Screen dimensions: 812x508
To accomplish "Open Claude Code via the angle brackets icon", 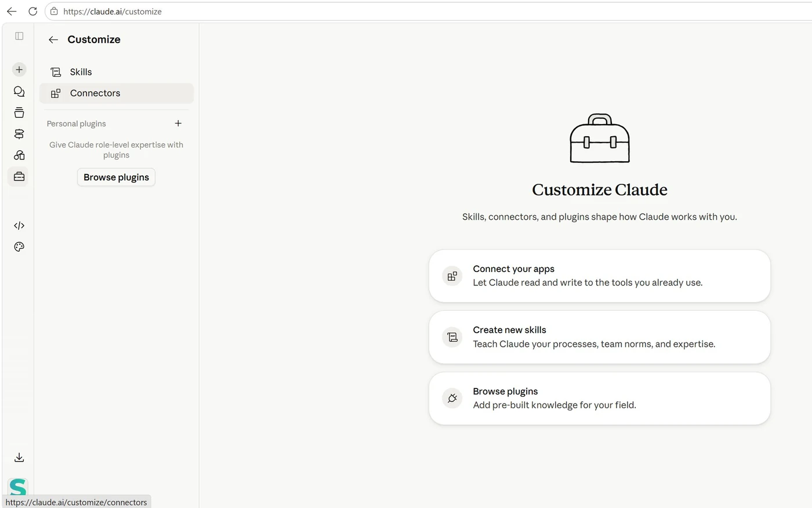I will click(x=19, y=226).
